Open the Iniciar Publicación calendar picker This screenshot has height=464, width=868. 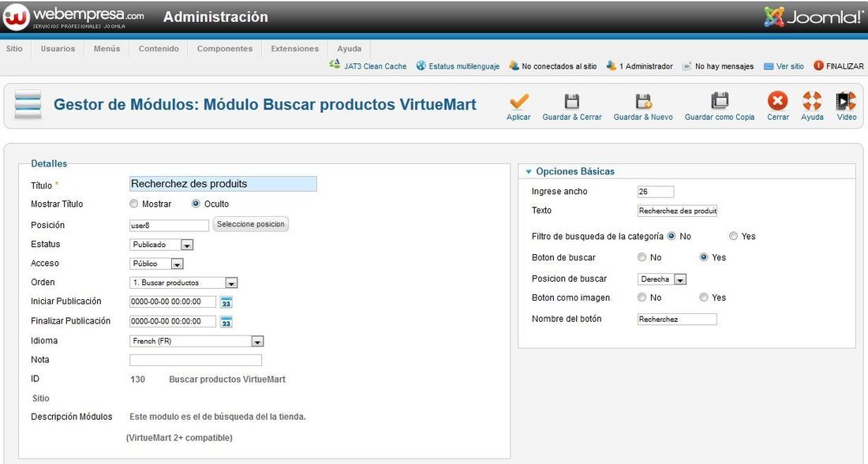click(226, 302)
